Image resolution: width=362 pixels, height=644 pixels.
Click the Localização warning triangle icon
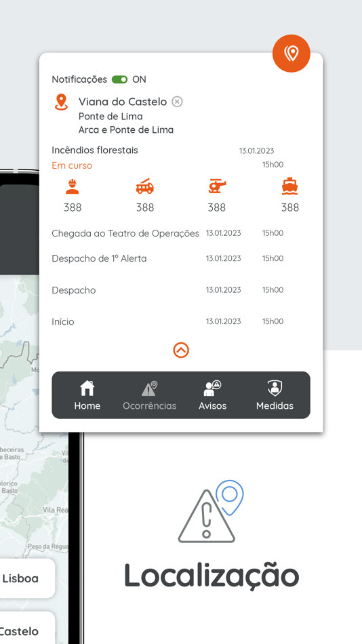(211, 512)
